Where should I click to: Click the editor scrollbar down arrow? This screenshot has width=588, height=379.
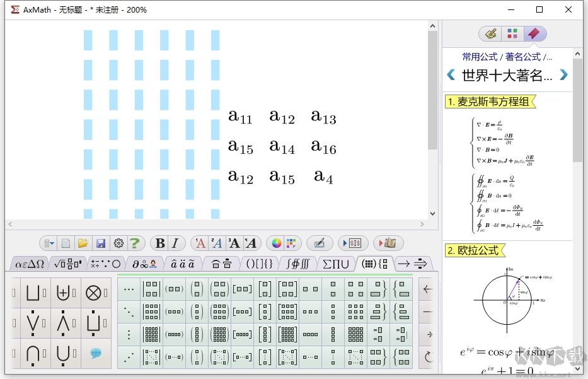[x=432, y=213]
